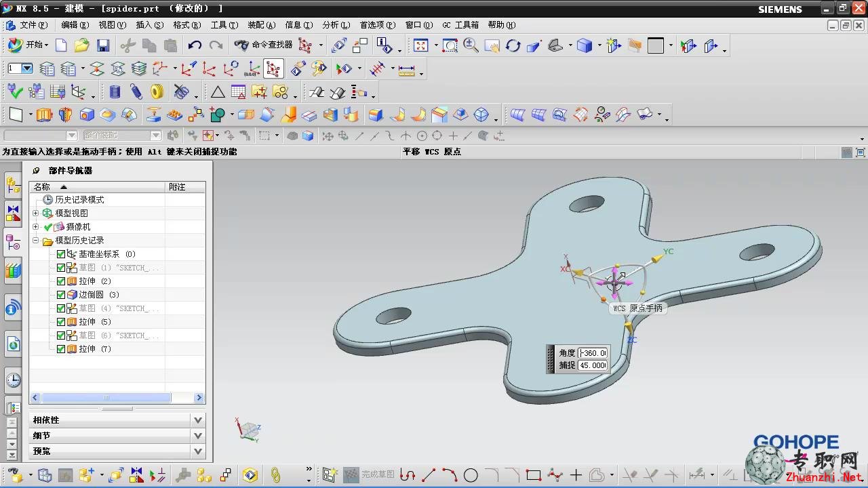The width and height of the screenshot is (868, 488).
Task: Click the navigator scrollbar right arrow
Action: pyautogui.click(x=199, y=398)
